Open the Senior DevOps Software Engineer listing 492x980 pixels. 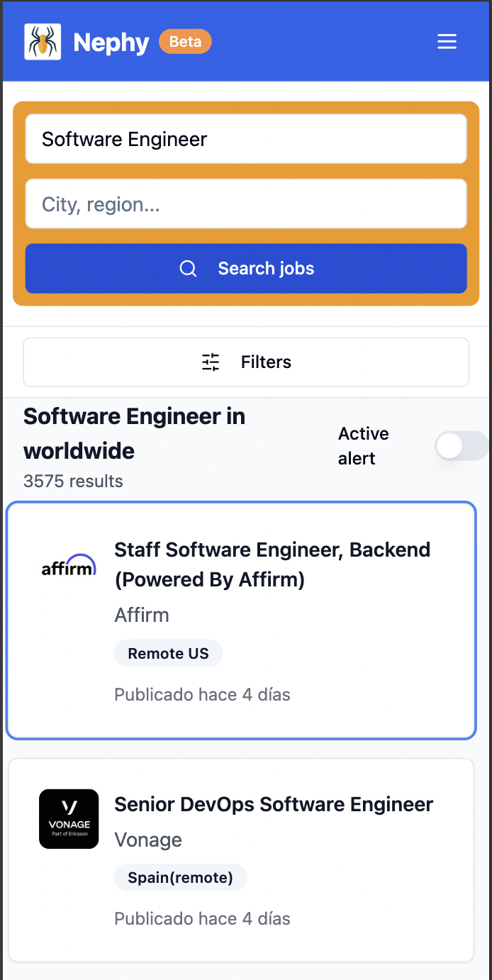pos(274,804)
